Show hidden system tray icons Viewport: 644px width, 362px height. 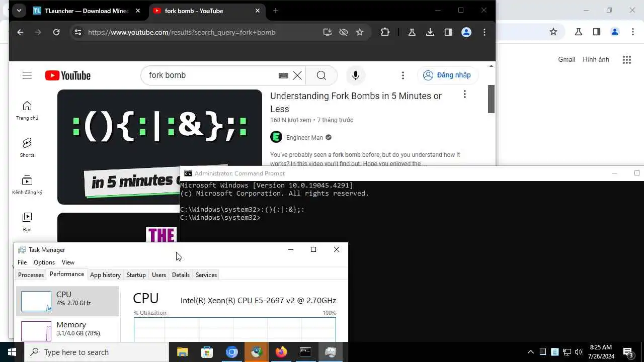530,352
